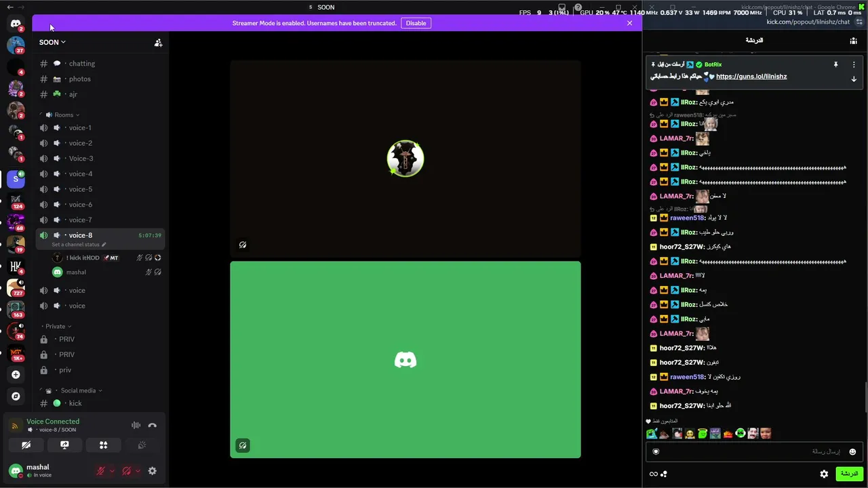
Task: Toggle camera on in voice panel
Action: pos(26,445)
